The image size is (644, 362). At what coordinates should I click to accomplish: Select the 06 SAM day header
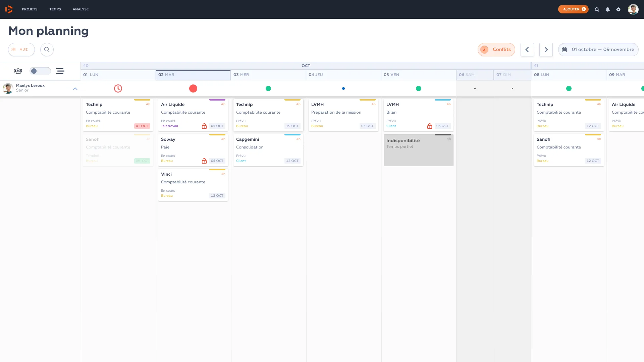pos(475,75)
